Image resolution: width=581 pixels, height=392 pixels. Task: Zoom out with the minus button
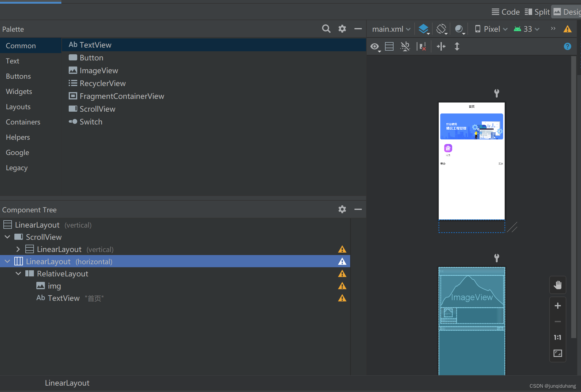click(557, 322)
